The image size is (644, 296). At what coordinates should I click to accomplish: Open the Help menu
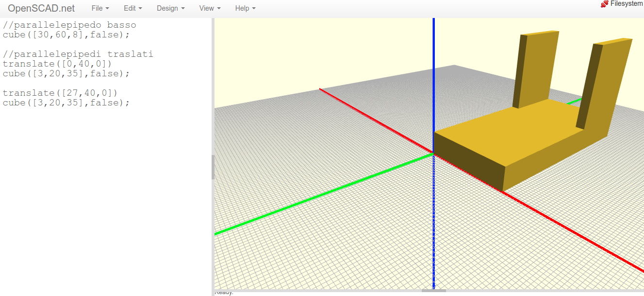(245, 8)
